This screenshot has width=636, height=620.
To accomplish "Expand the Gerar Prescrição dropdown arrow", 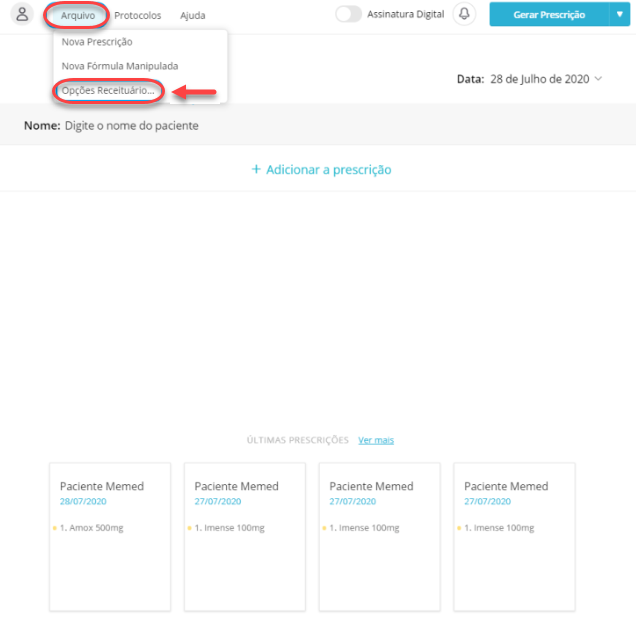I will (x=620, y=14).
